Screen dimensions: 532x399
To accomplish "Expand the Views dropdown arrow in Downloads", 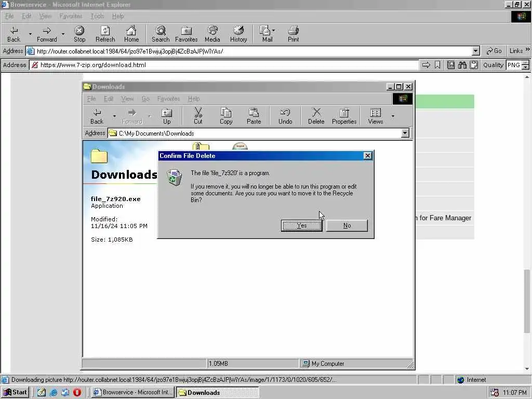I will pos(393,116).
